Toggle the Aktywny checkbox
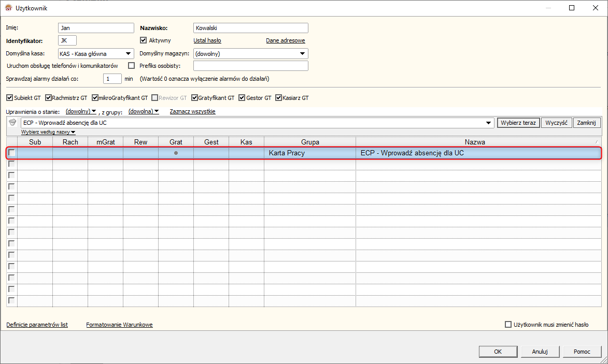The image size is (608, 364). (144, 40)
